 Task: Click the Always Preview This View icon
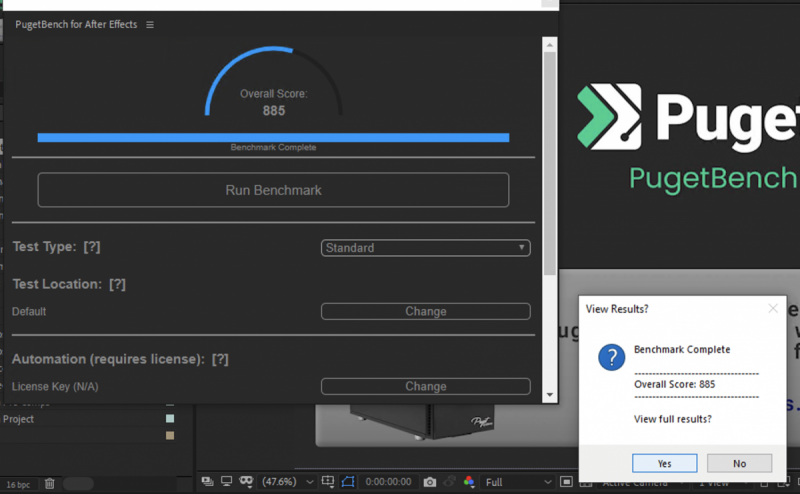[x=207, y=481]
